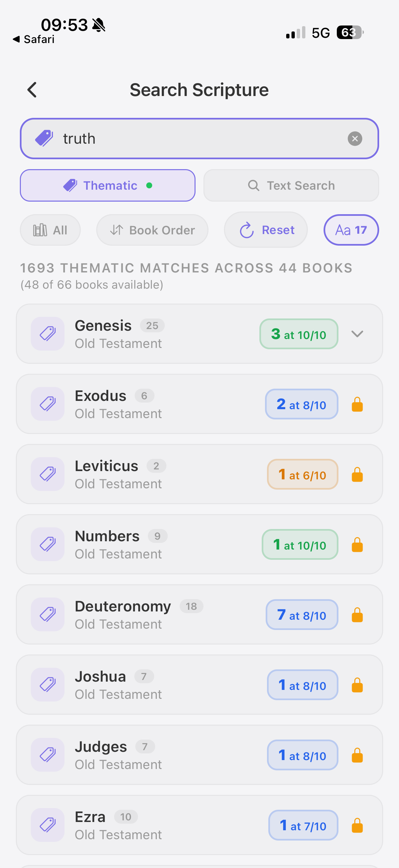
Task: Switch to Thematic search mode
Action: point(108,185)
